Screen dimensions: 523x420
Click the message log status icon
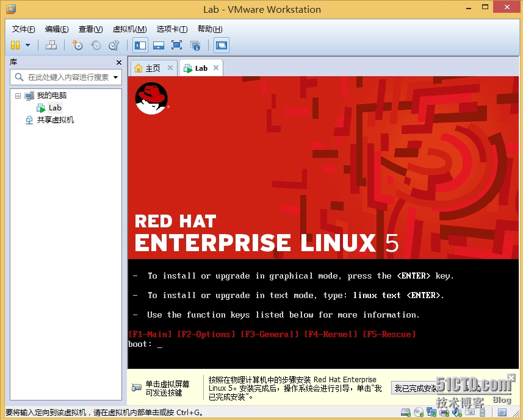(x=502, y=413)
